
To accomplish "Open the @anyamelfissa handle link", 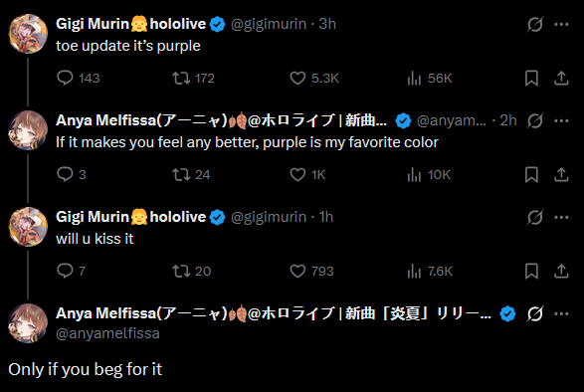I will coord(107,333).
